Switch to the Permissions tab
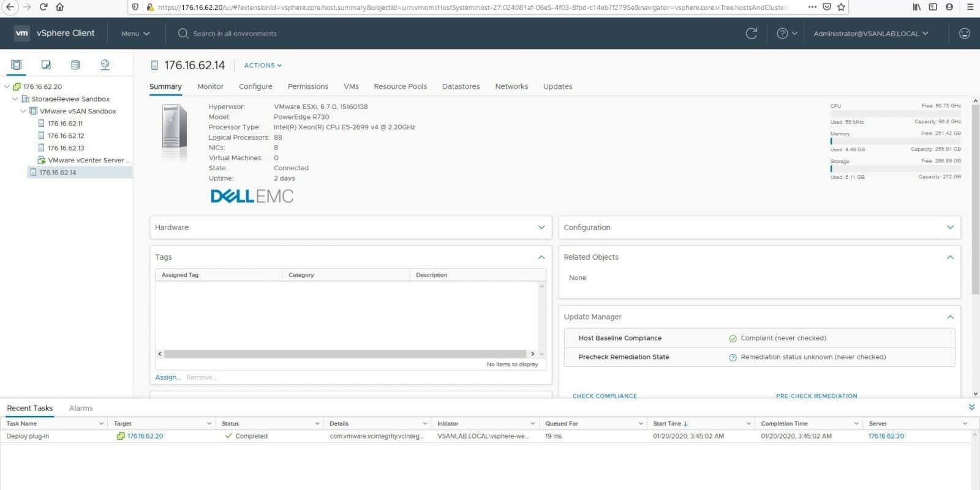This screenshot has width=980, height=490. (x=308, y=87)
